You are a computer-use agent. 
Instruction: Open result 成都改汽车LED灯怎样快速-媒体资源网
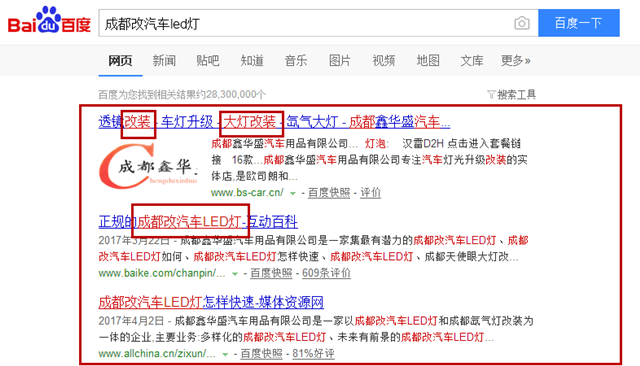[x=211, y=302]
